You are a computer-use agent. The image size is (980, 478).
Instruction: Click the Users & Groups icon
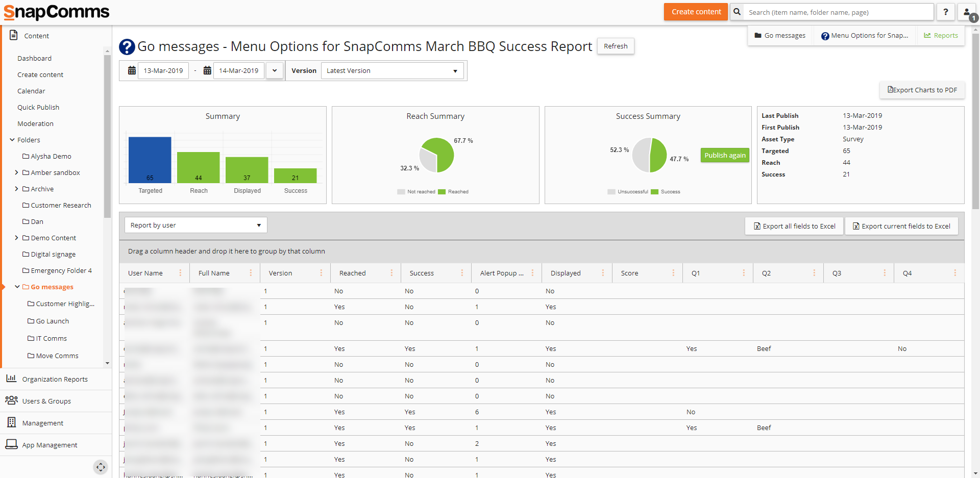coord(11,400)
